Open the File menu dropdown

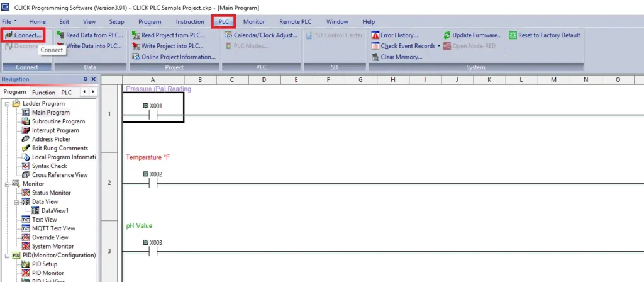click(x=9, y=21)
